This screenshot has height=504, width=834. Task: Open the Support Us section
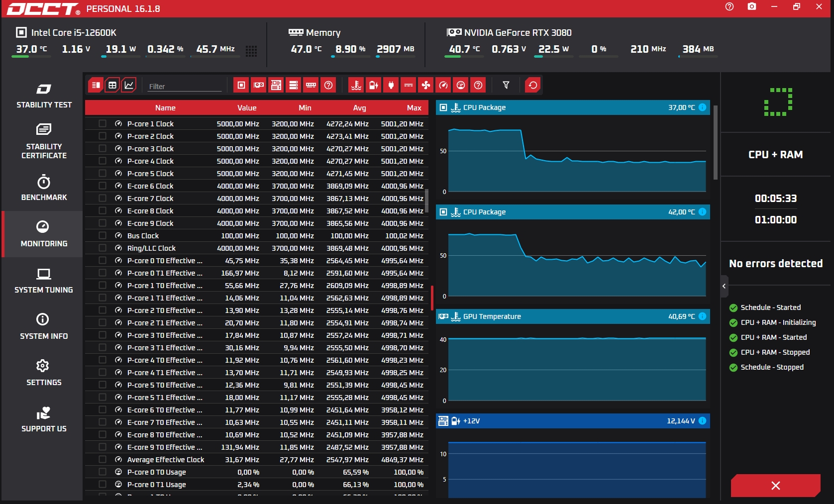44,419
